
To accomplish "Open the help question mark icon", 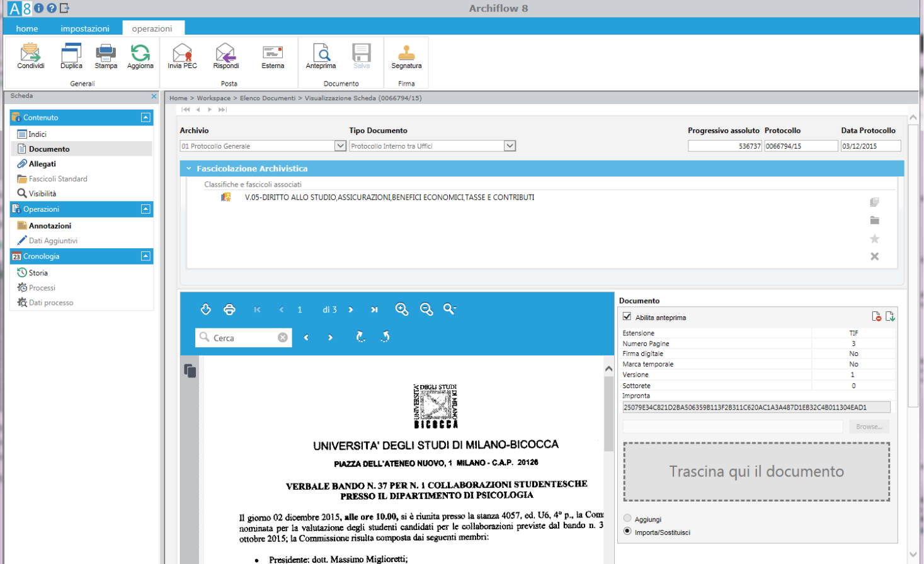I will click(52, 8).
